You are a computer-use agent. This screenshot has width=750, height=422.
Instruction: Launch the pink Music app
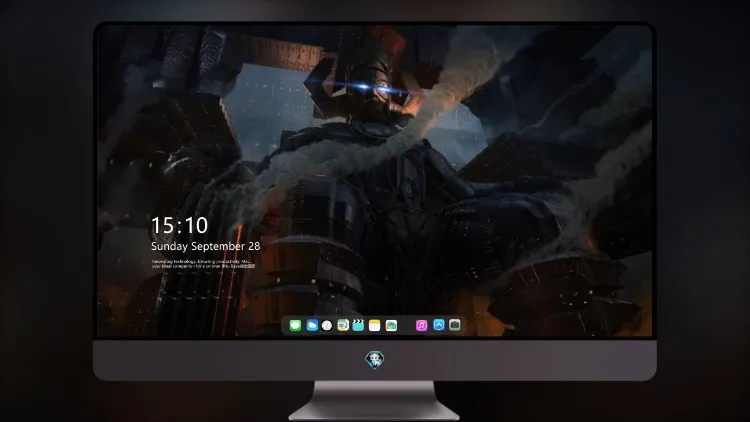click(421, 325)
